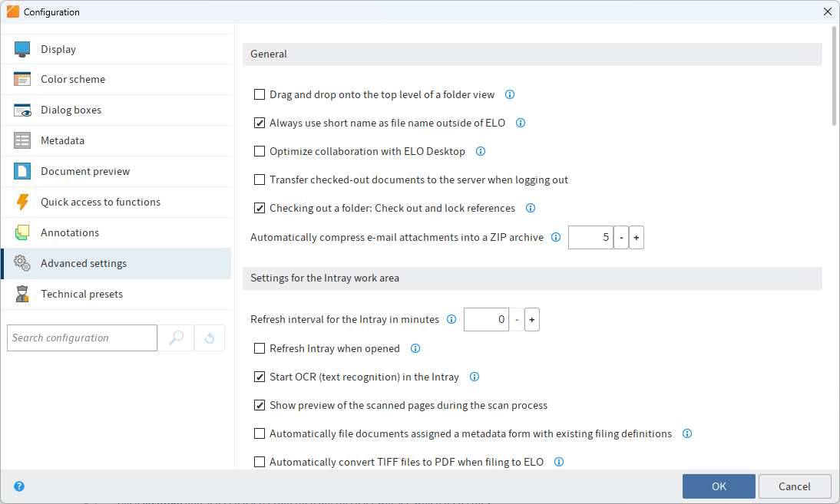Click the Metadata sidebar icon
The width and height of the screenshot is (840, 504).
point(23,140)
